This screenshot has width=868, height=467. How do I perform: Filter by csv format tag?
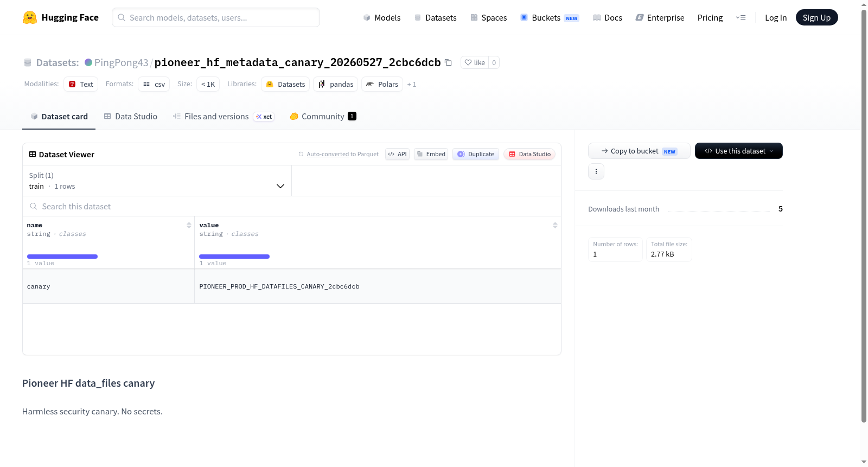click(154, 84)
